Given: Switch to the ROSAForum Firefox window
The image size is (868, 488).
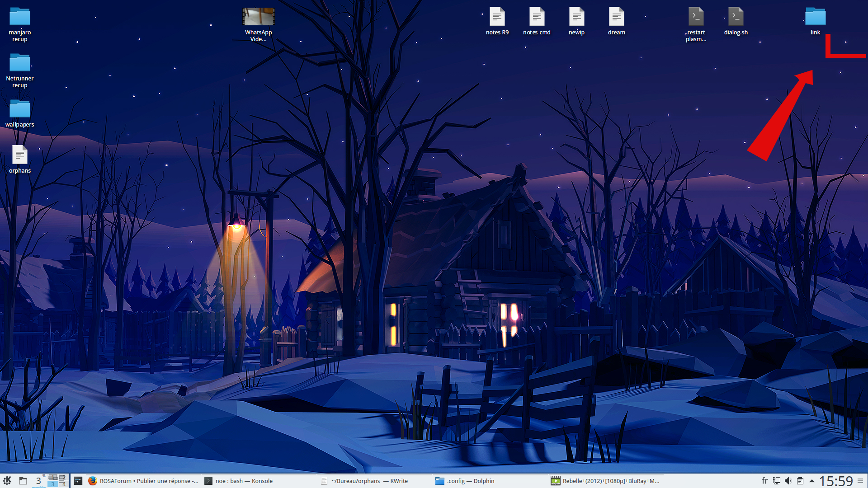Looking at the screenshot, I should [144, 481].
